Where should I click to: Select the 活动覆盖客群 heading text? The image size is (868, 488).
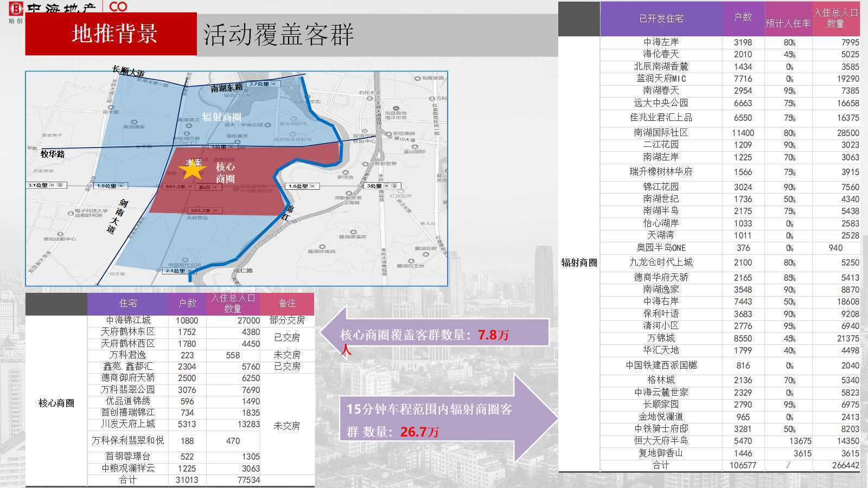pos(278,34)
